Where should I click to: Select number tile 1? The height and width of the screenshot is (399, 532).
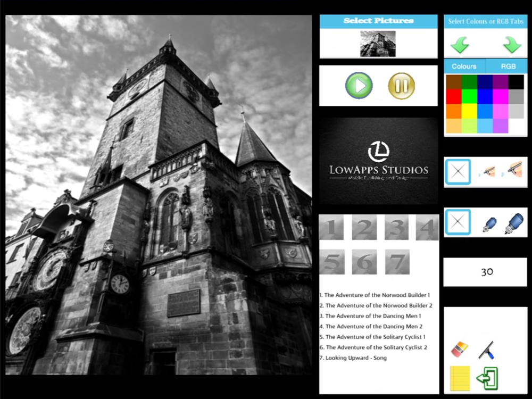(331, 227)
